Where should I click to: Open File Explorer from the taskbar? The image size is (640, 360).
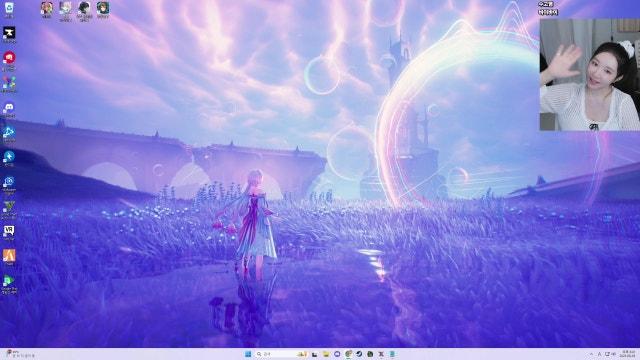pyautogui.click(x=326, y=354)
